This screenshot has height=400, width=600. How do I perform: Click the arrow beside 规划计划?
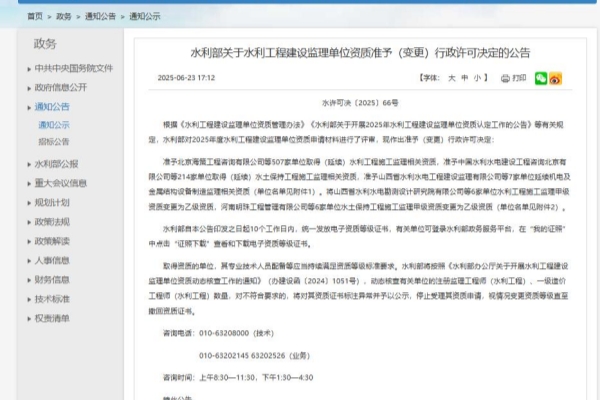click(x=28, y=203)
